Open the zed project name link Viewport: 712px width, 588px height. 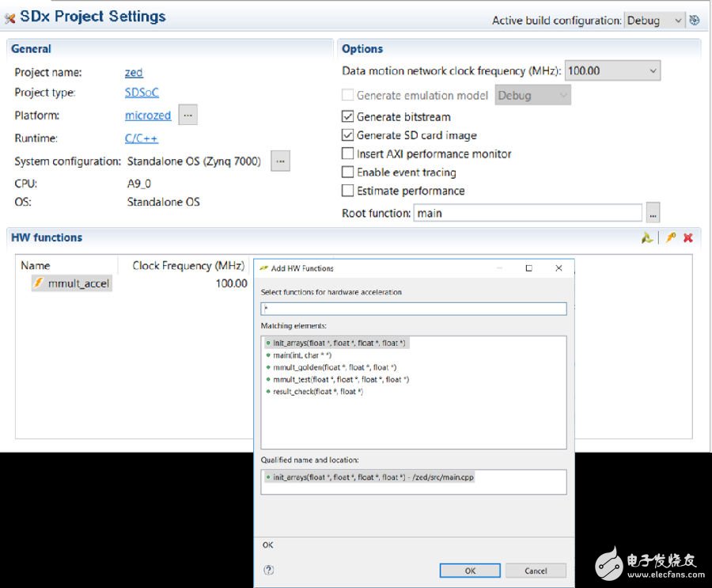(134, 72)
